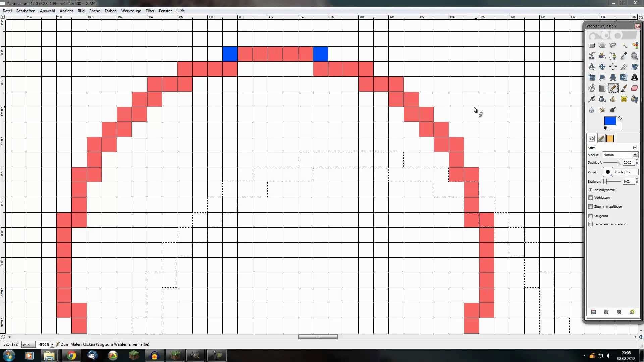The image size is (644, 362).
Task: Click the Circle (11) brush preview button
Action: 608,172
